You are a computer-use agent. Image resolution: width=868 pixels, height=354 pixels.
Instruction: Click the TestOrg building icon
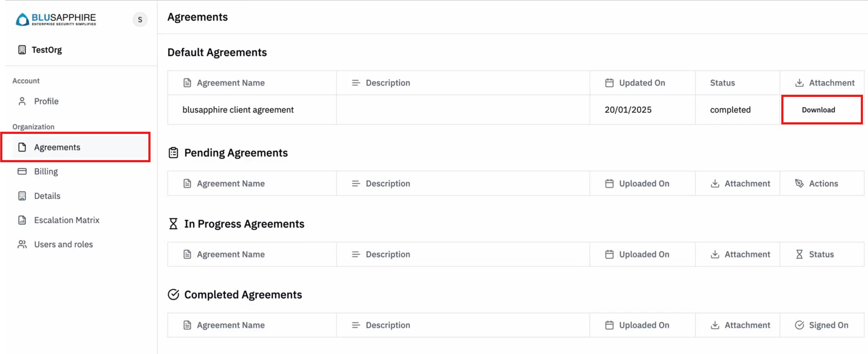tap(22, 50)
